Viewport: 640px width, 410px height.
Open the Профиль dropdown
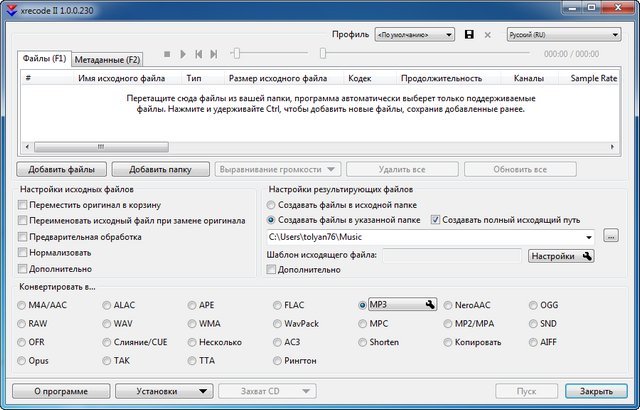pos(414,34)
